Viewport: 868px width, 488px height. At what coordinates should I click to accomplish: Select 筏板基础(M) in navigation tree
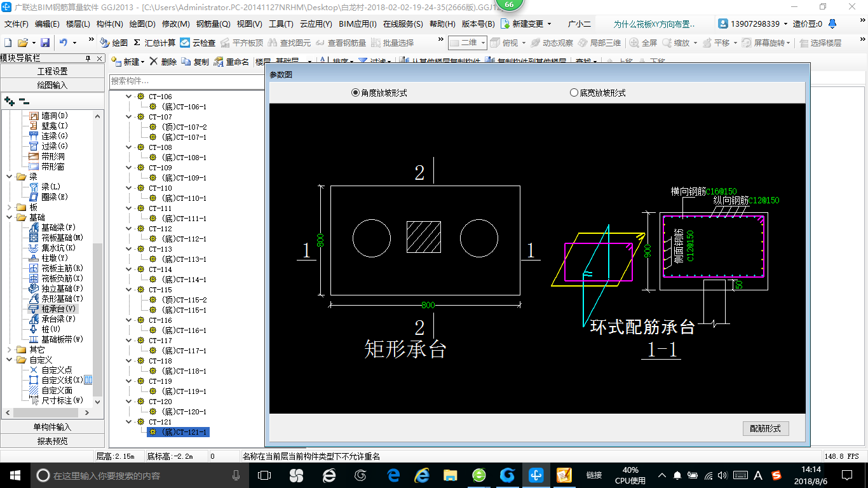[55, 238]
